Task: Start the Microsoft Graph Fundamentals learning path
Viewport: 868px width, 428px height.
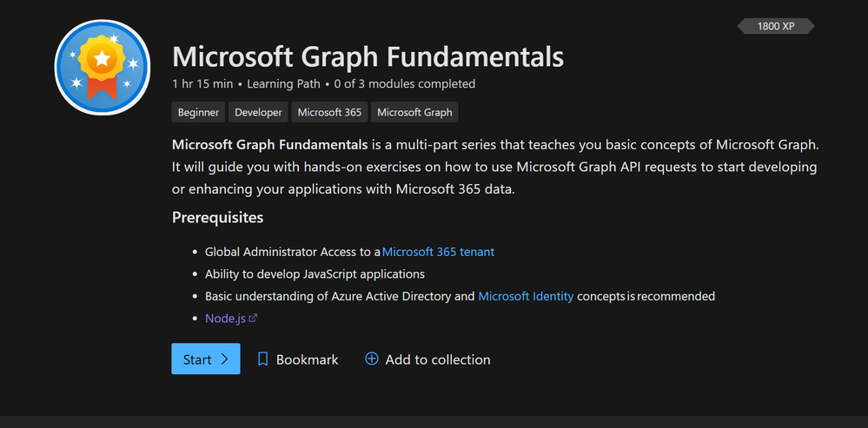Action: point(206,359)
